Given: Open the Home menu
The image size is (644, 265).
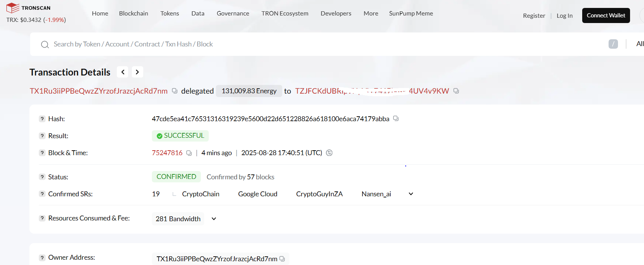Looking at the screenshot, I should point(100,13).
